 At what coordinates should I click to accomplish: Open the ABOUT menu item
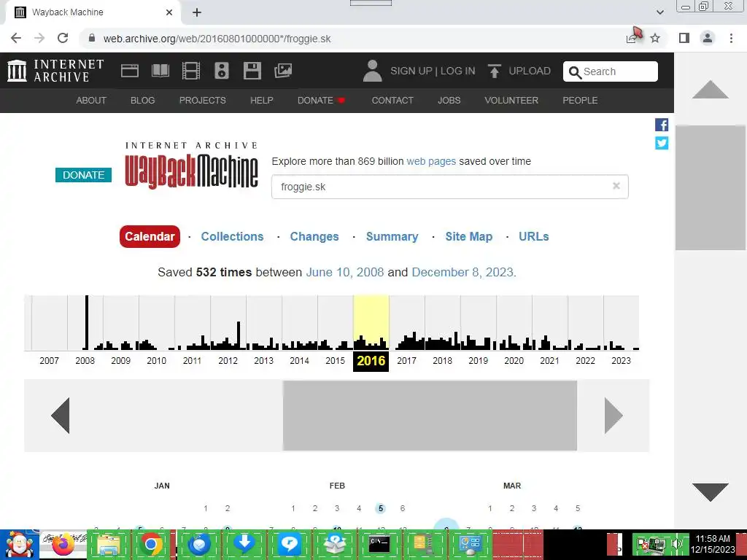tap(91, 101)
